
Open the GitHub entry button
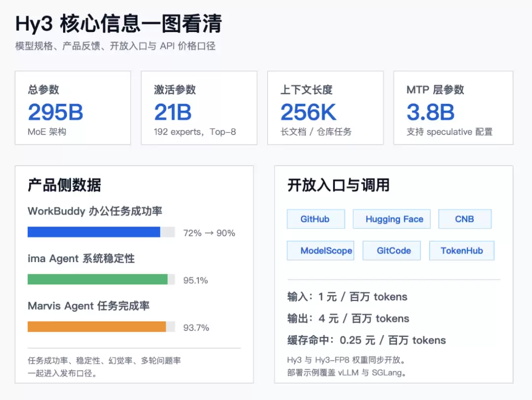click(316, 219)
